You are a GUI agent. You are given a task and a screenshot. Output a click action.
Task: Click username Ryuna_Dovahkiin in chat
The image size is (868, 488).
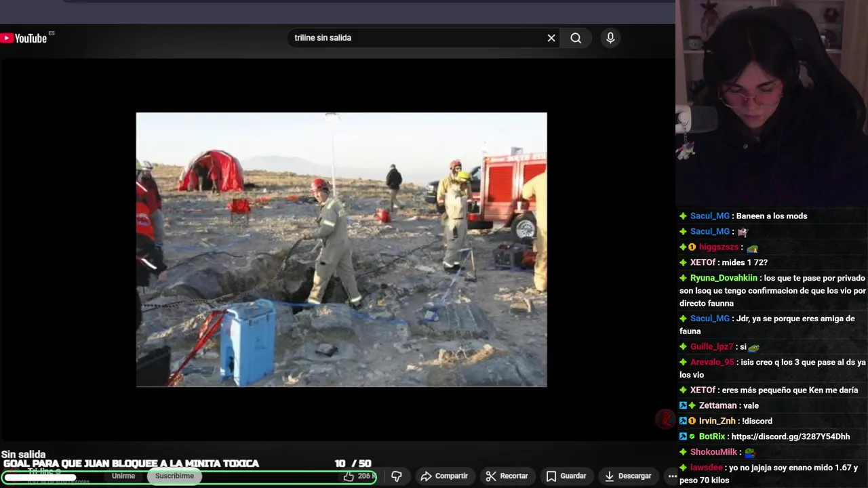point(724,278)
